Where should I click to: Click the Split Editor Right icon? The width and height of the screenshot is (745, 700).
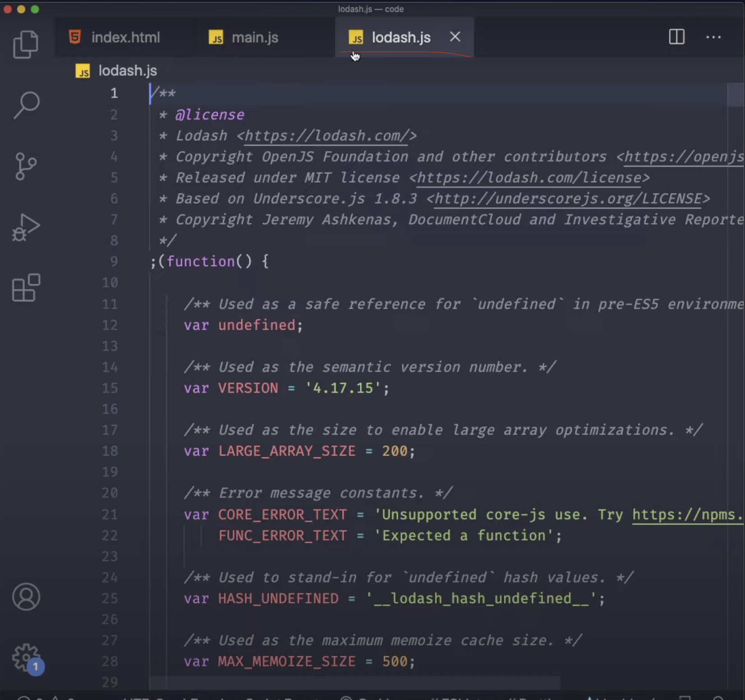676,37
